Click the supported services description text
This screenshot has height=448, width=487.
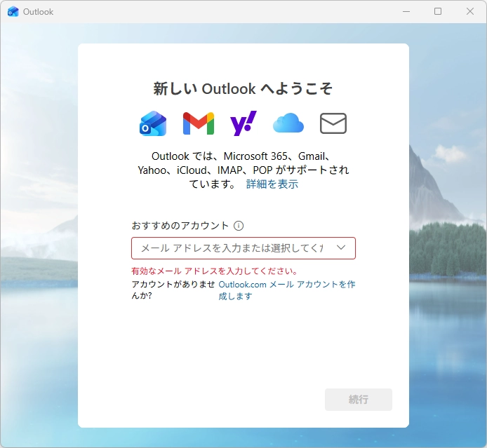point(243,170)
